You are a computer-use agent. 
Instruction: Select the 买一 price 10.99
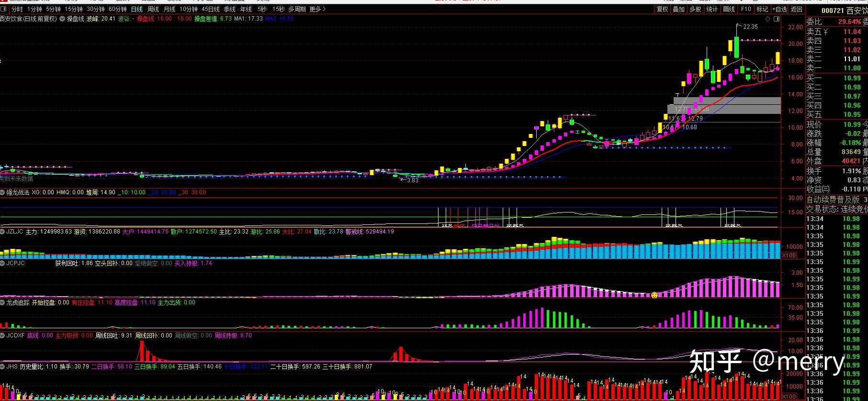(x=852, y=78)
